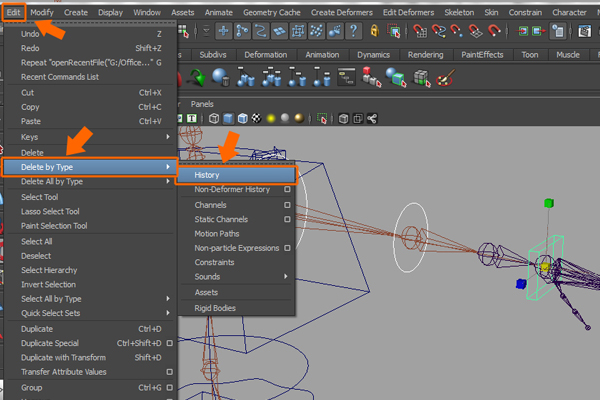600x400 pixels.
Task: Click the yellow center manipulator handle
Action: tap(545, 267)
